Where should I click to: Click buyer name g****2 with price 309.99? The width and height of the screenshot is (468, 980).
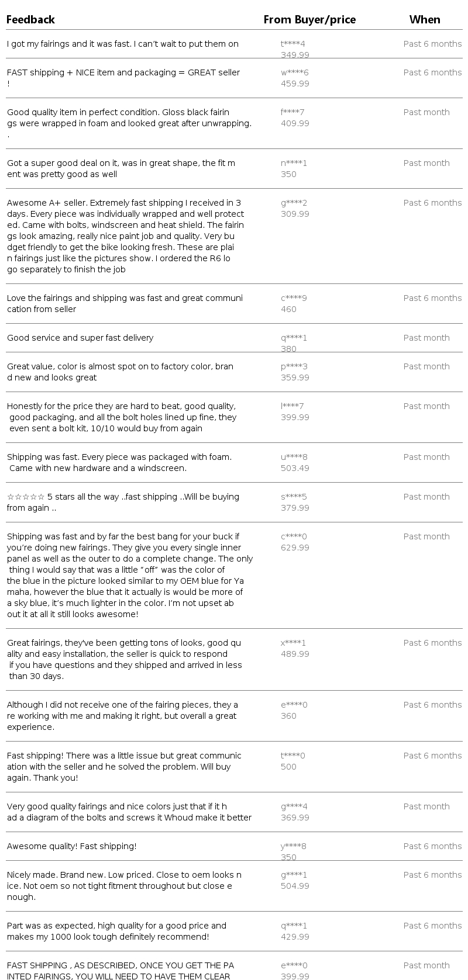[294, 203]
